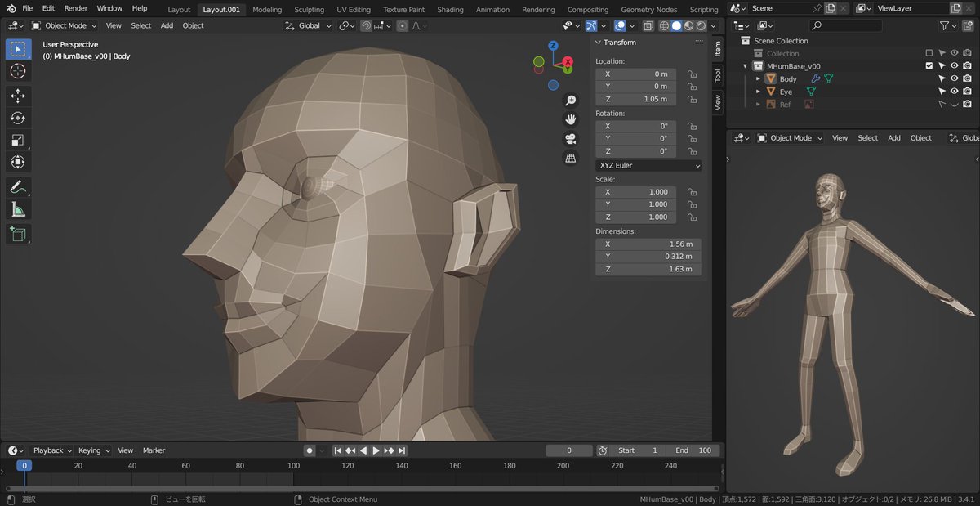Viewport: 980px width, 506px height.
Task: Click Marker in timeline header
Action: (154, 450)
